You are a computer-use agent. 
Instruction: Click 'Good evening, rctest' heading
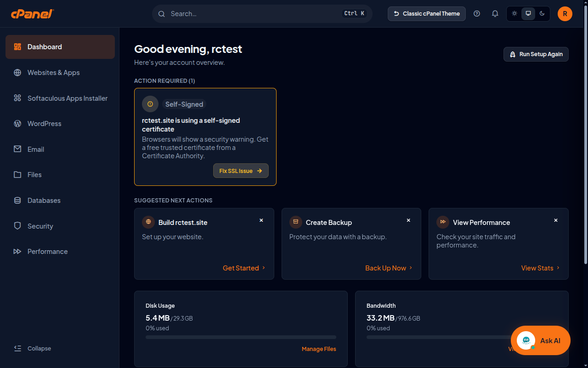click(x=188, y=49)
